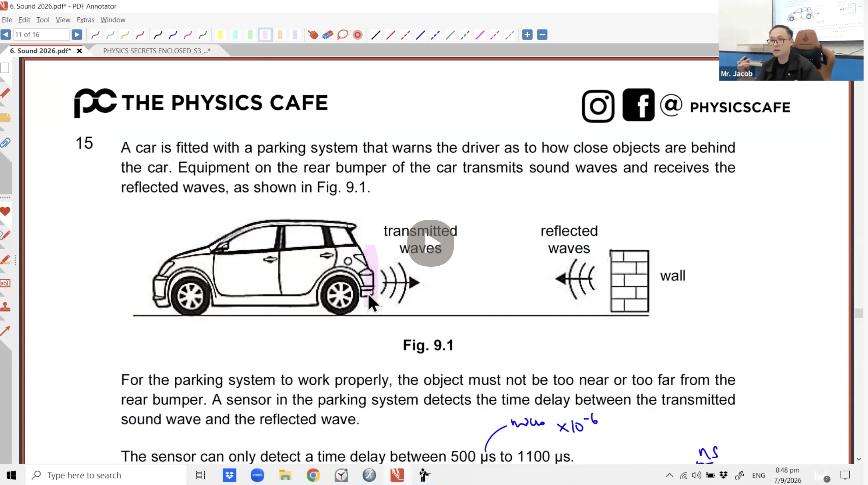Select the red arrow tool

pos(5,331)
